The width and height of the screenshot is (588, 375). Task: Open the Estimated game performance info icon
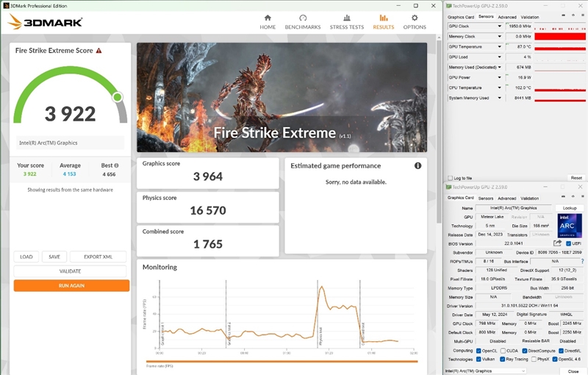tap(417, 165)
